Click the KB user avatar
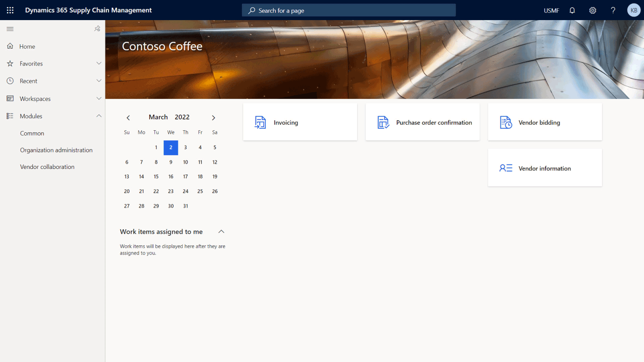 coord(634,10)
